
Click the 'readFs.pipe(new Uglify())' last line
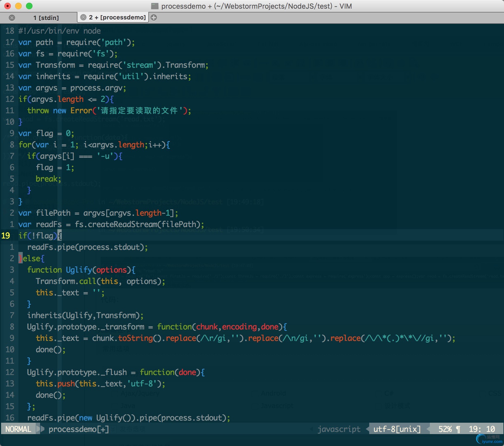coord(129,418)
